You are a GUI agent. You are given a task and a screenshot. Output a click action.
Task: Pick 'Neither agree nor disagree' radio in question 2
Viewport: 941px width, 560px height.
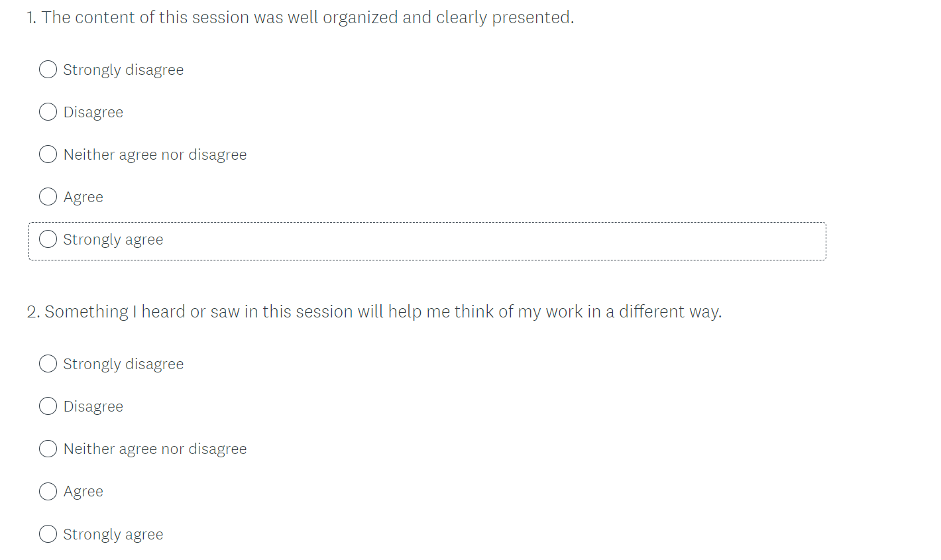click(x=48, y=449)
